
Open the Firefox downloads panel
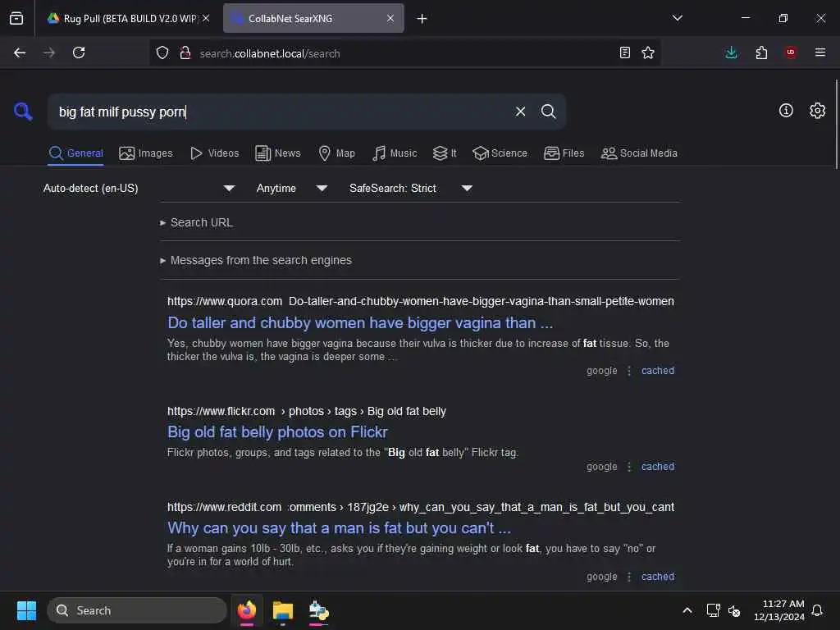click(x=731, y=52)
